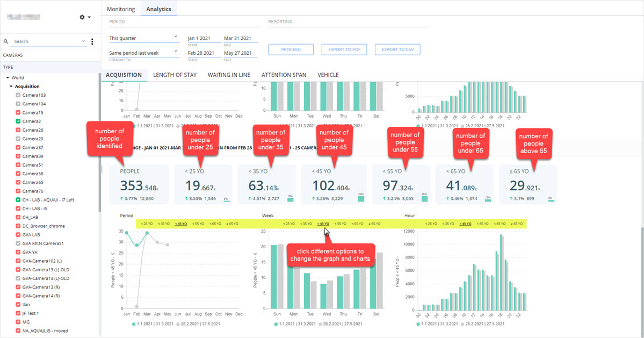Toggle the green Camera2 checkbox
The height and width of the screenshot is (338, 644).
point(18,121)
